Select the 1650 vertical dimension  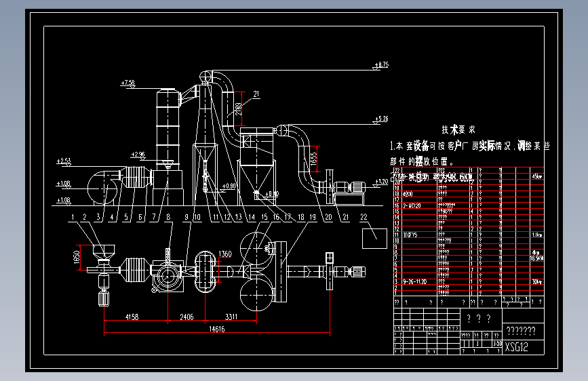[77, 257]
